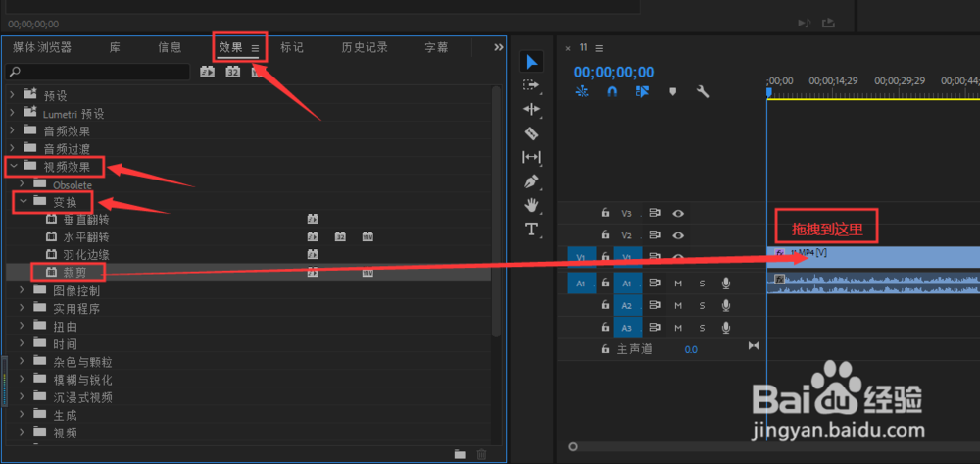Expand the Lumetri 预设 folder
This screenshot has width=980, height=464.
(12, 113)
